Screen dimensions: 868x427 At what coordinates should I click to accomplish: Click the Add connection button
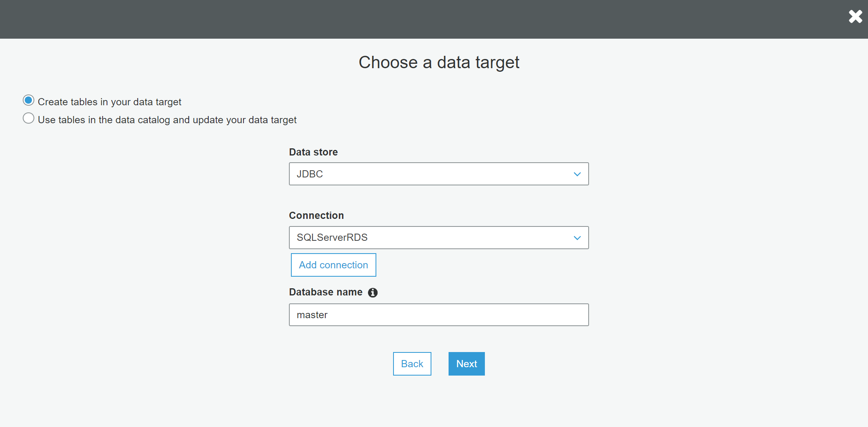[333, 265]
